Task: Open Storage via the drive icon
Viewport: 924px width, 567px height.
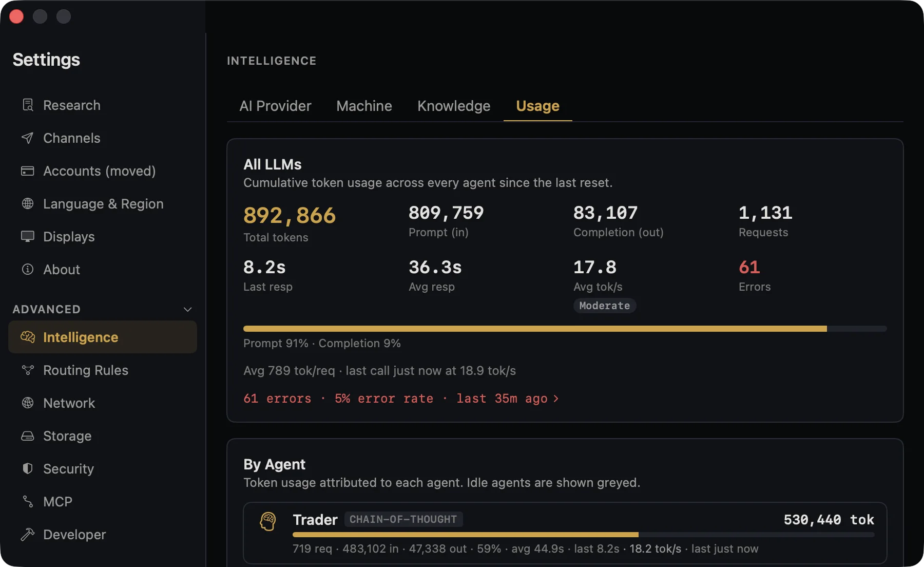Action: 28,436
